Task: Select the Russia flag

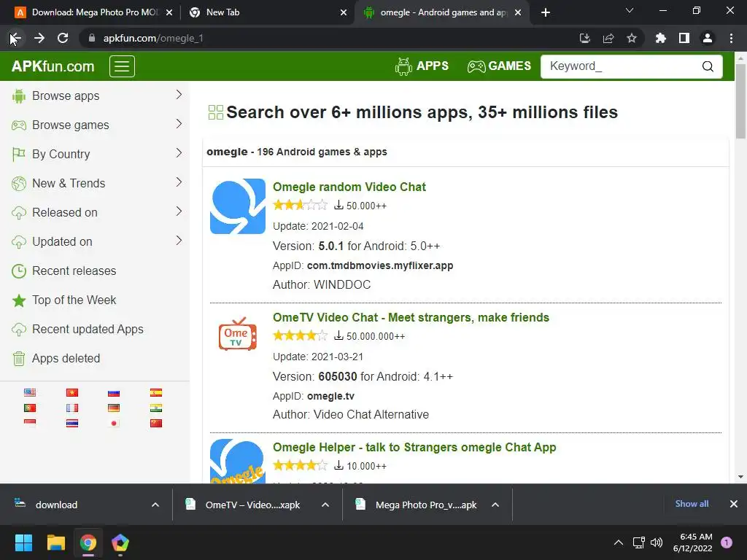Action: pyautogui.click(x=114, y=392)
